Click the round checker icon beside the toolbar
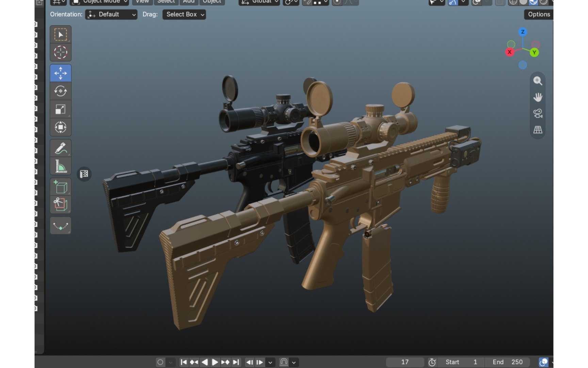The width and height of the screenshot is (588, 368). pos(84,174)
